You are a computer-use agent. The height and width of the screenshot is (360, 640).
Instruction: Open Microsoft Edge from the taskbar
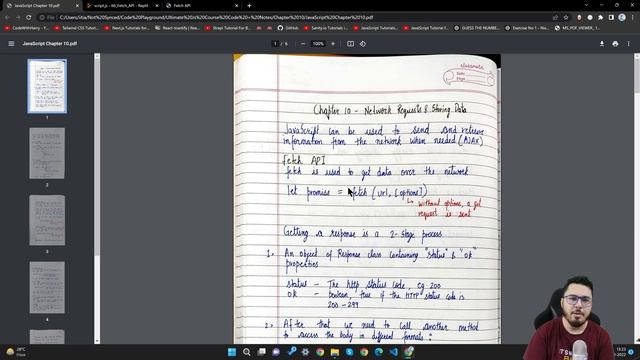pyautogui.click(x=379, y=352)
